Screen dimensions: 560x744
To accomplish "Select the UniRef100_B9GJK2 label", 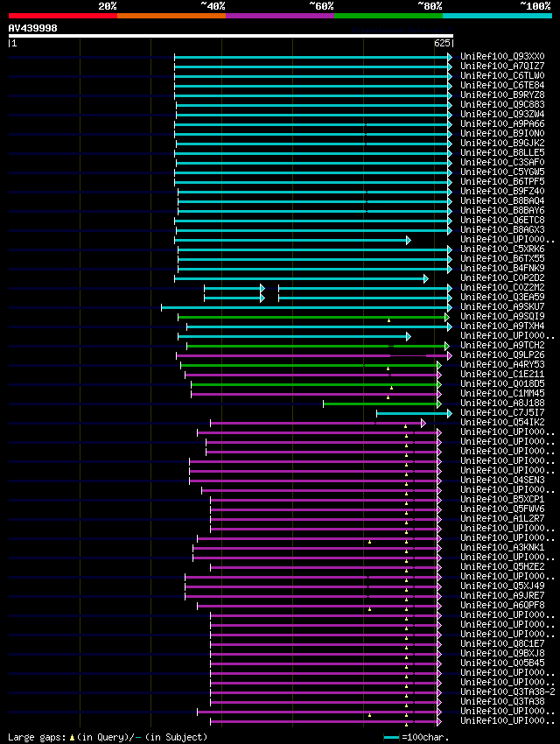I will [502, 143].
